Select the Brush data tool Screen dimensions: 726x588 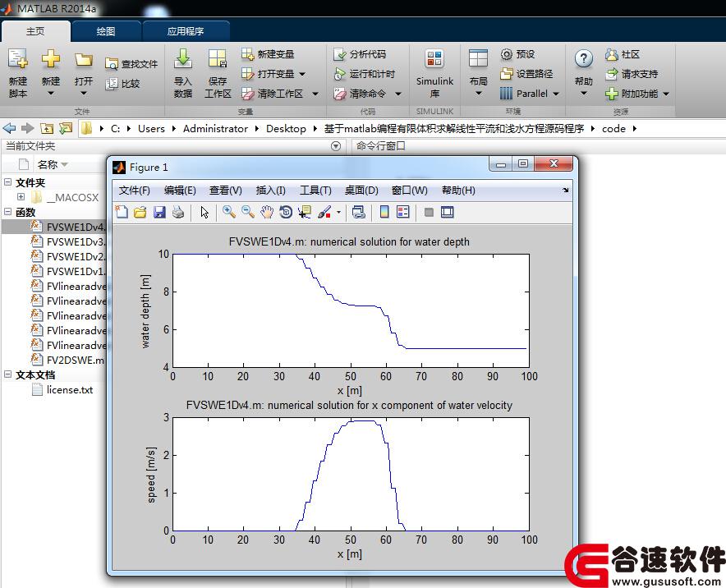(x=324, y=212)
